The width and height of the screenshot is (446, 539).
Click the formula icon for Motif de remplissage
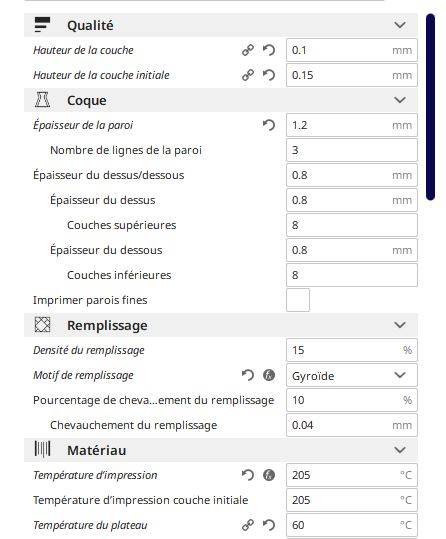tap(269, 375)
